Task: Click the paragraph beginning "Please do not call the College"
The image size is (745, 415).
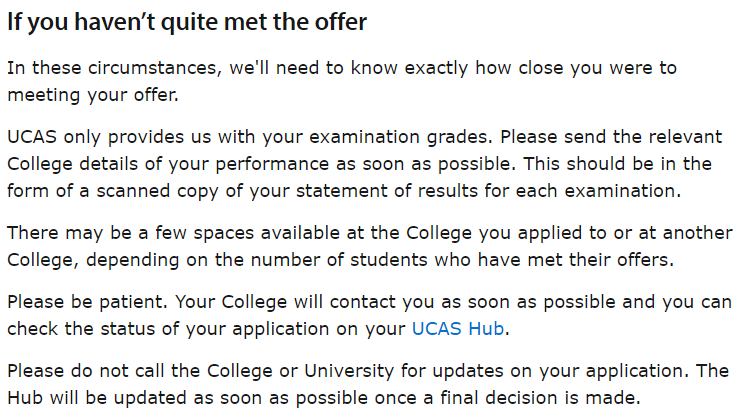Action: tap(368, 384)
